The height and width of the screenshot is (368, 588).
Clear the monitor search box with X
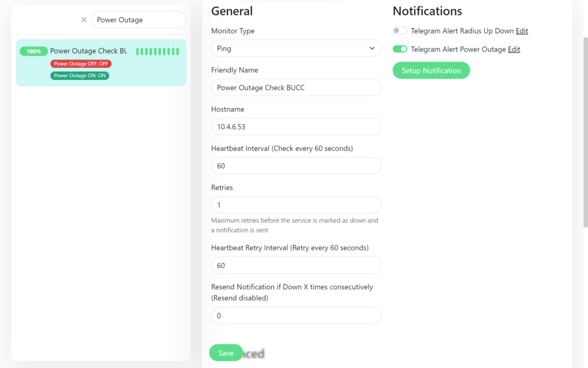pos(84,20)
